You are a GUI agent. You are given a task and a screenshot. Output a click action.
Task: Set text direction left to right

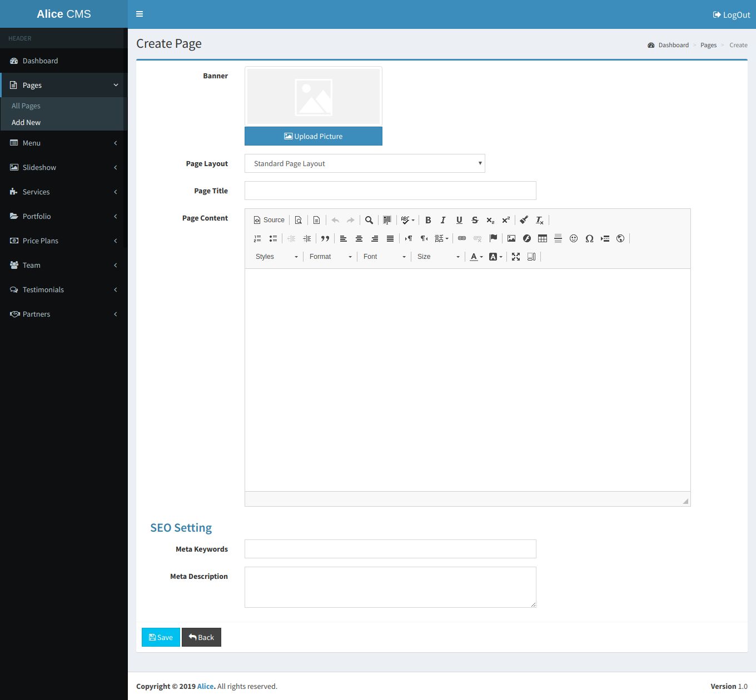point(409,238)
